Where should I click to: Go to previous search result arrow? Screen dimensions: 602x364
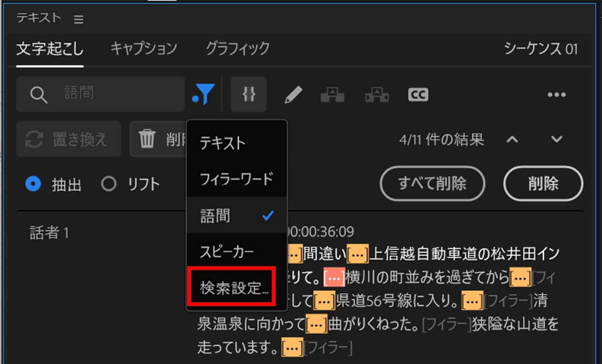(512, 140)
